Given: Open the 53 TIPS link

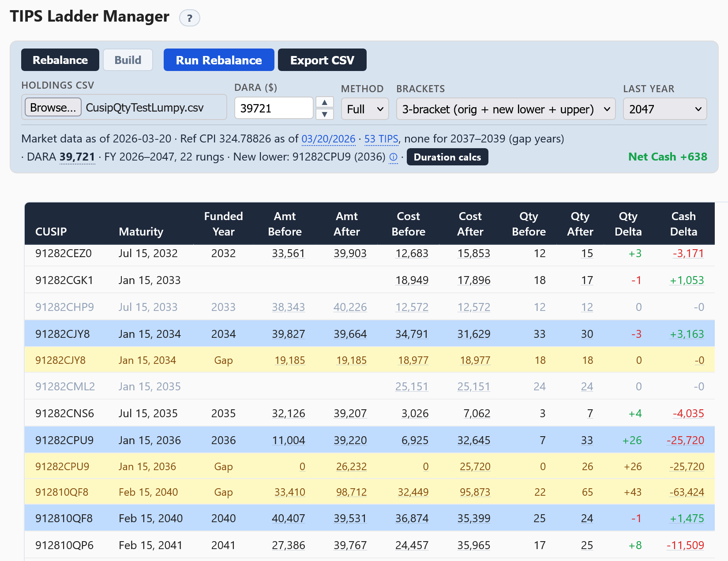Looking at the screenshot, I should click(x=381, y=139).
